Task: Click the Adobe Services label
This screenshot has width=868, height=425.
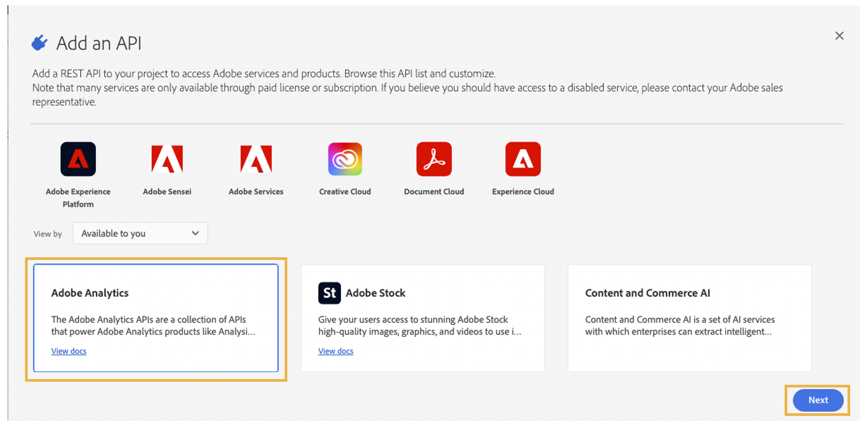Action: 256,192
